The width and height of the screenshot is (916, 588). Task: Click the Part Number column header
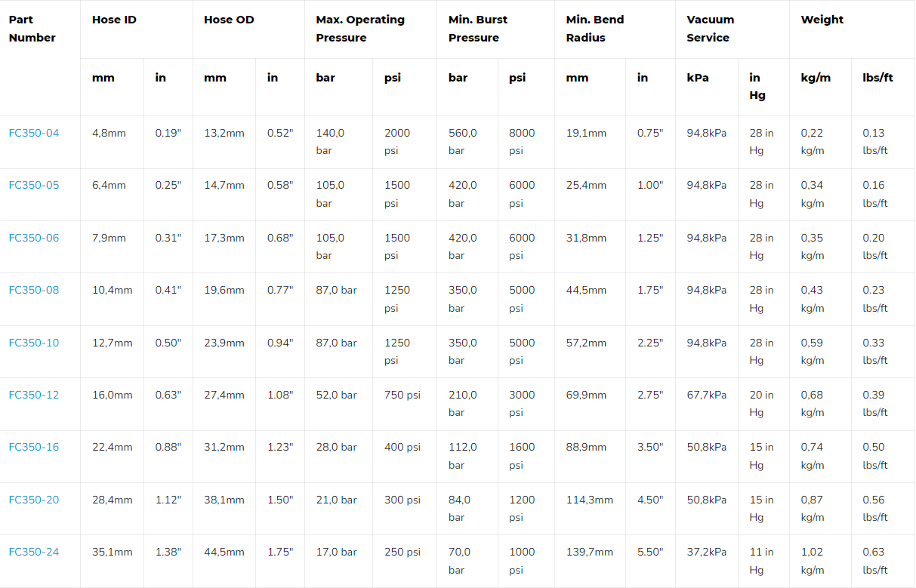click(32, 29)
